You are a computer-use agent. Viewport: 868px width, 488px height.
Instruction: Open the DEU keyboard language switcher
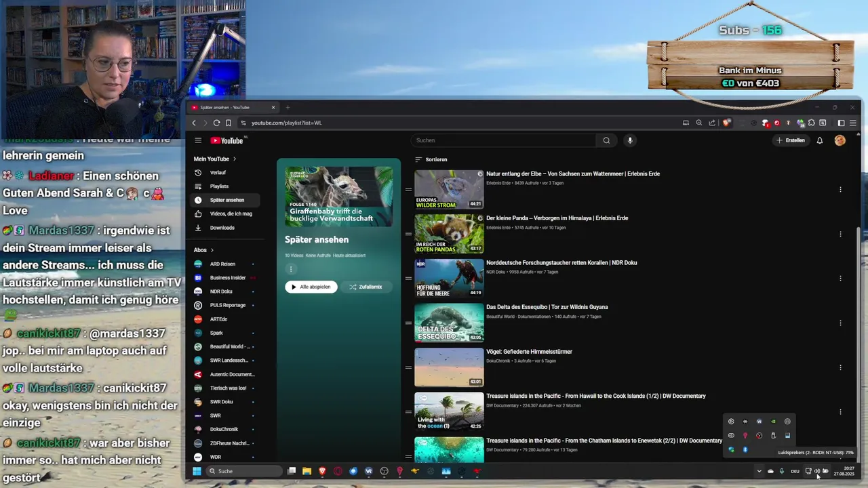pyautogui.click(x=795, y=471)
